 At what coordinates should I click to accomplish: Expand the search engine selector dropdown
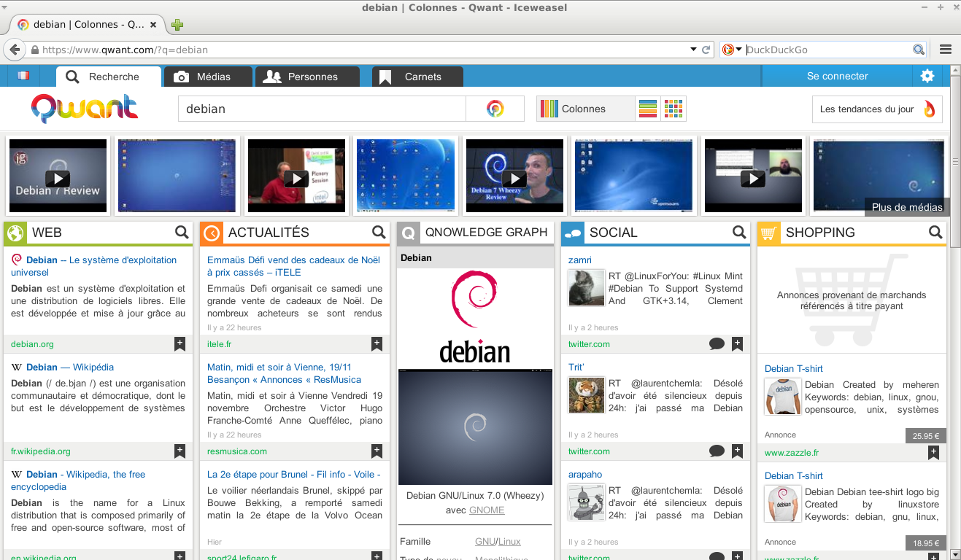(x=731, y=50)
